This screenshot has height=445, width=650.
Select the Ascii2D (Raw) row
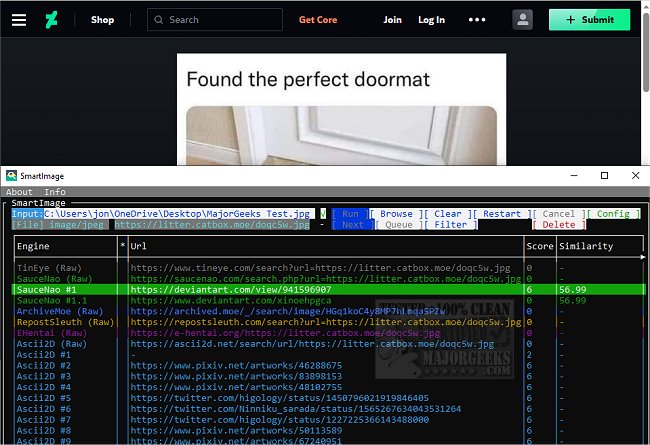[328, 344]
